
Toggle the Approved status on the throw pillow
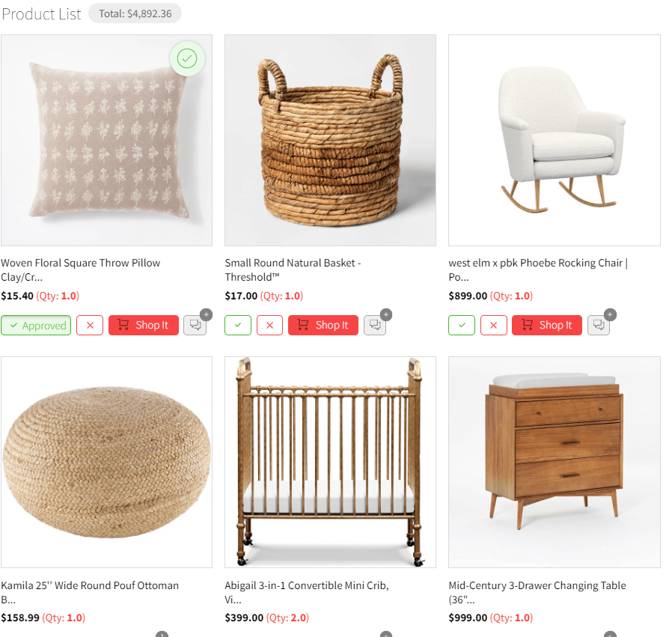click(36, 326)
